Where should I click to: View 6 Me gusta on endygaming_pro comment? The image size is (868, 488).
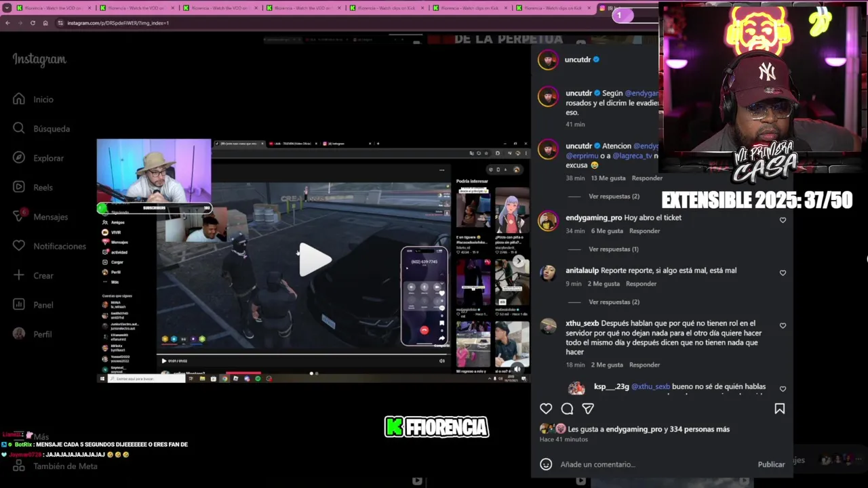tap(606, 231)
